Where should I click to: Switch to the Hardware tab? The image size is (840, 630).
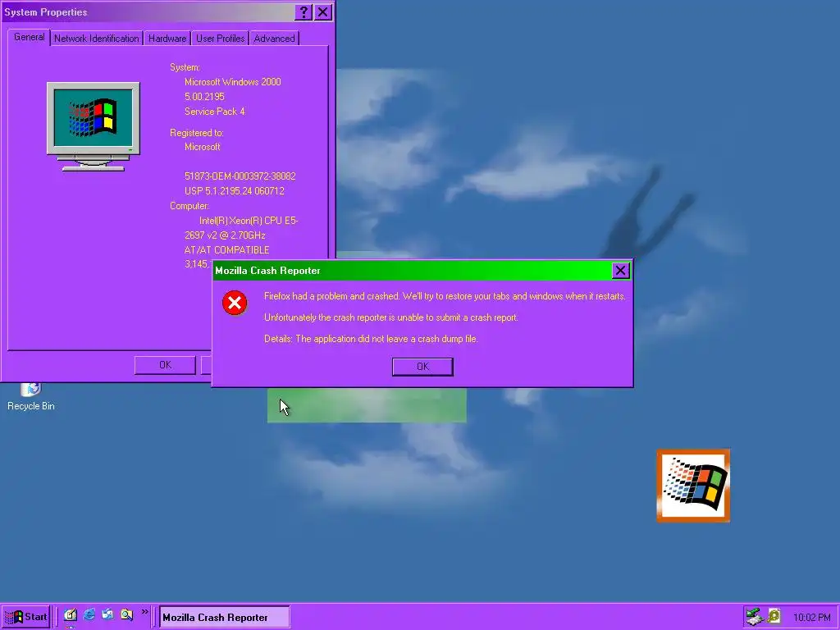[167, 39]
